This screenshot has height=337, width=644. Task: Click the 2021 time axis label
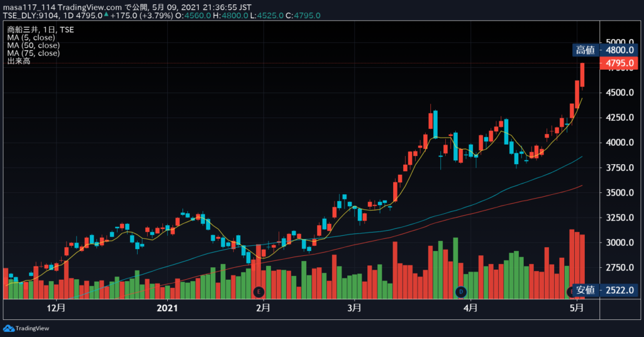click(167, 308)
